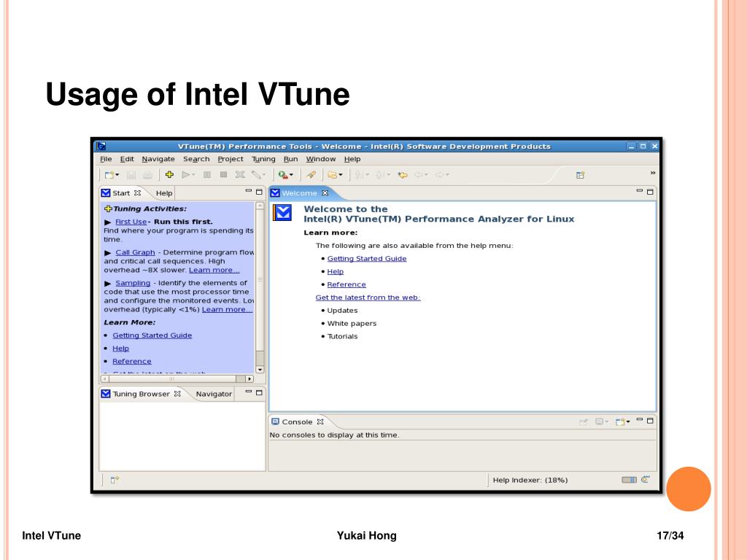747x560 pixels.
Task: Click the Reference link in Welcome page
Action: point(347,285)
